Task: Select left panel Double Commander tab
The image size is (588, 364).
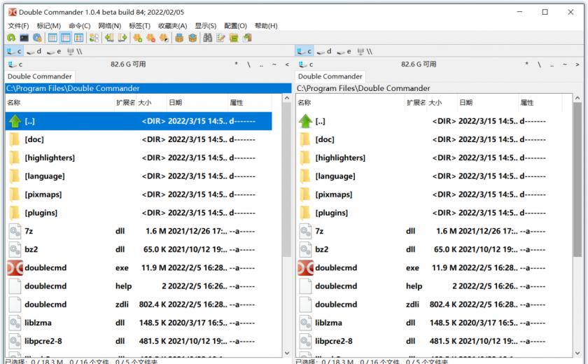Action: [40, 76]
